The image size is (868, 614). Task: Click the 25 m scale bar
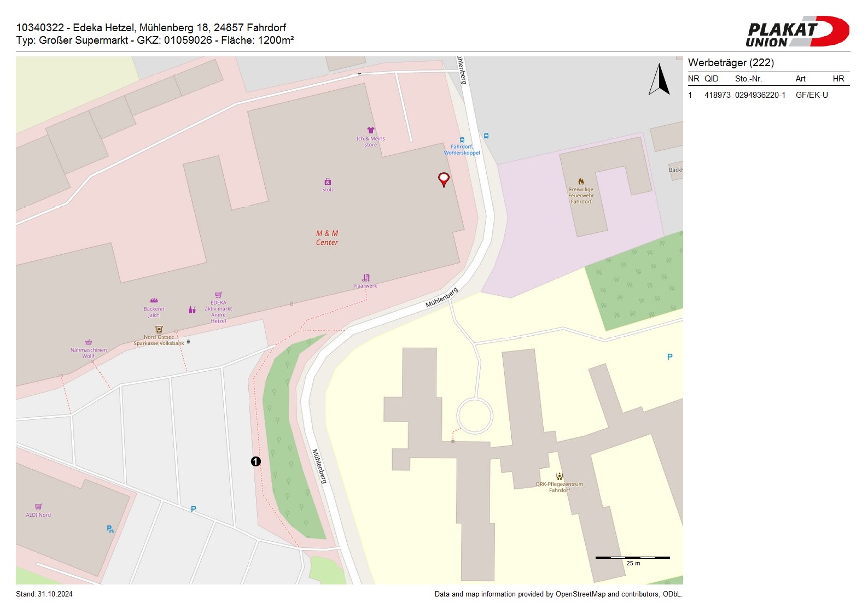(x=632, y=558)
